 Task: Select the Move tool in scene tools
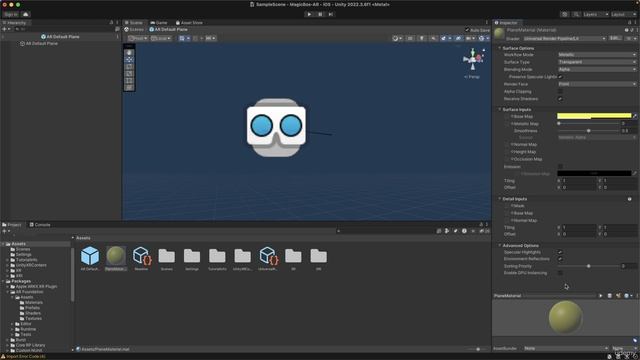point(129,60)
